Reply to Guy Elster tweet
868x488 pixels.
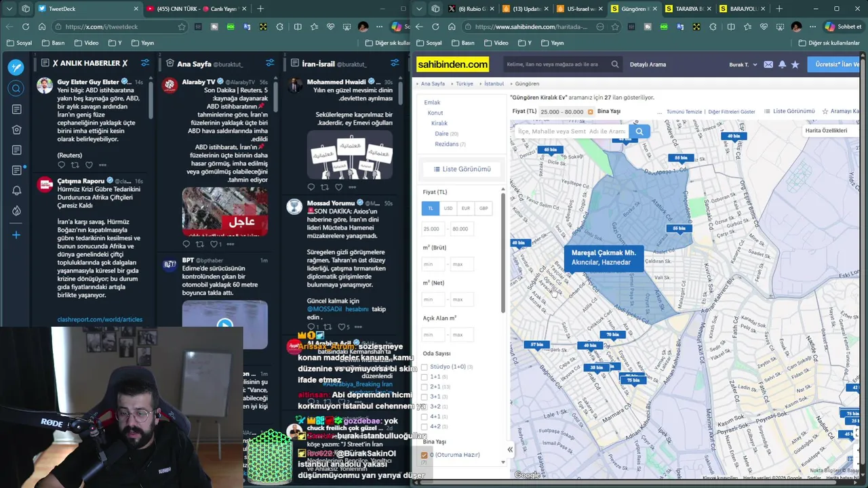tap(61, 165)
